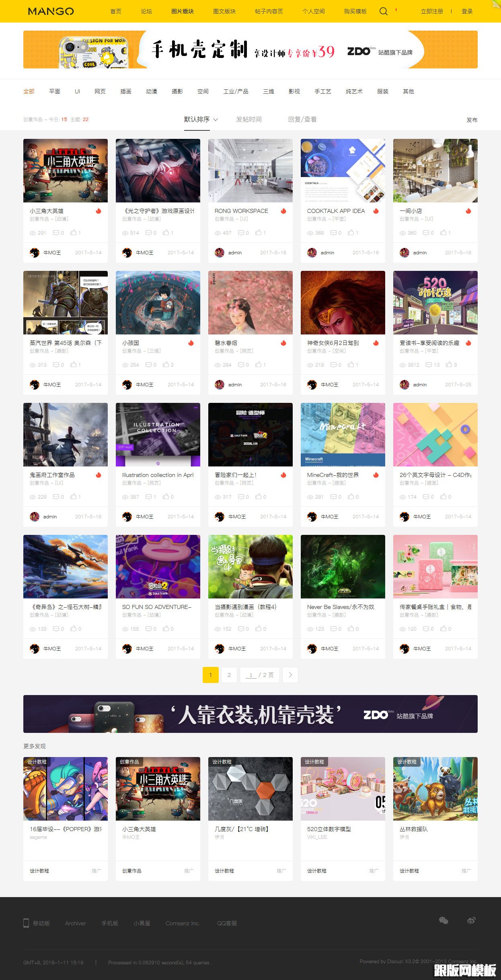
Task: Open the 碧水春烟 thumbnail image
Action: coord(250,303)
